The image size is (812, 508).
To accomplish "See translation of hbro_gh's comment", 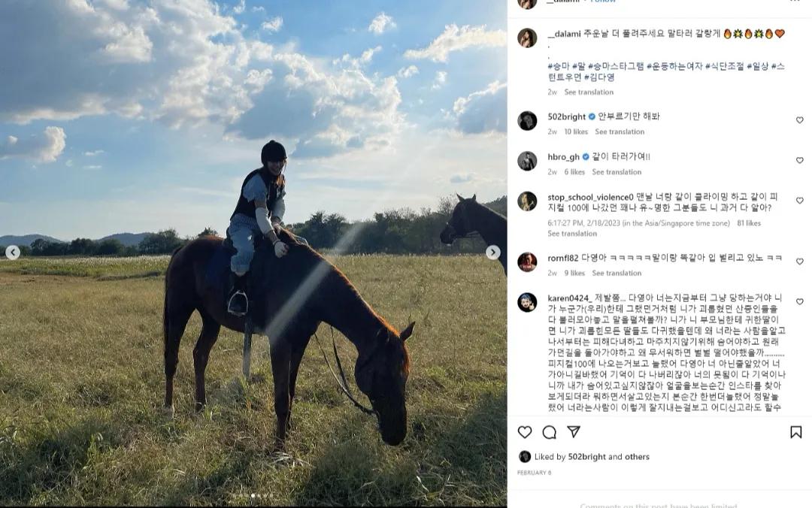I will click(x=617, y=172).
